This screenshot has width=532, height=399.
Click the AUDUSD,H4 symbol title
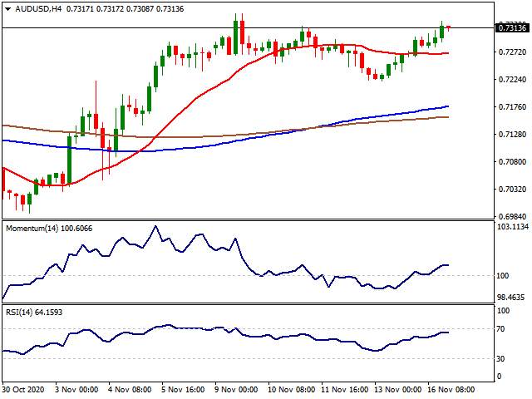pos(38,9)
